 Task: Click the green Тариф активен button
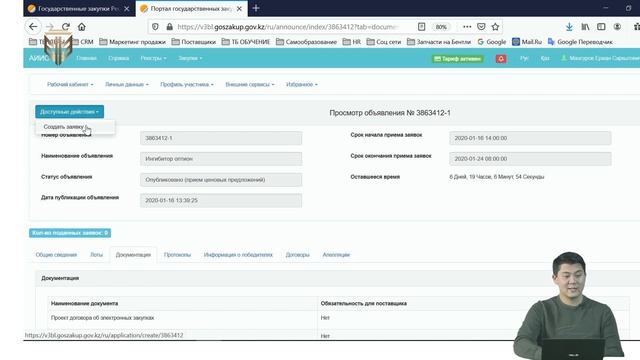tap(458, 59)
